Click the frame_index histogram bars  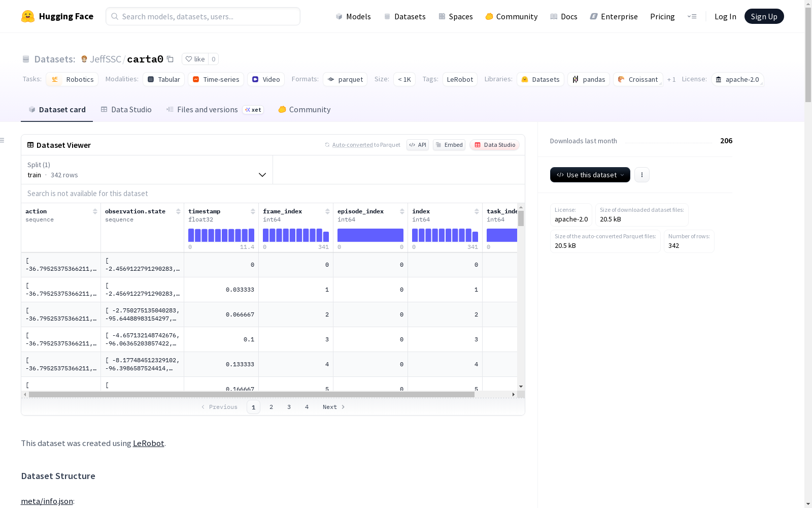tap(296, 235)
